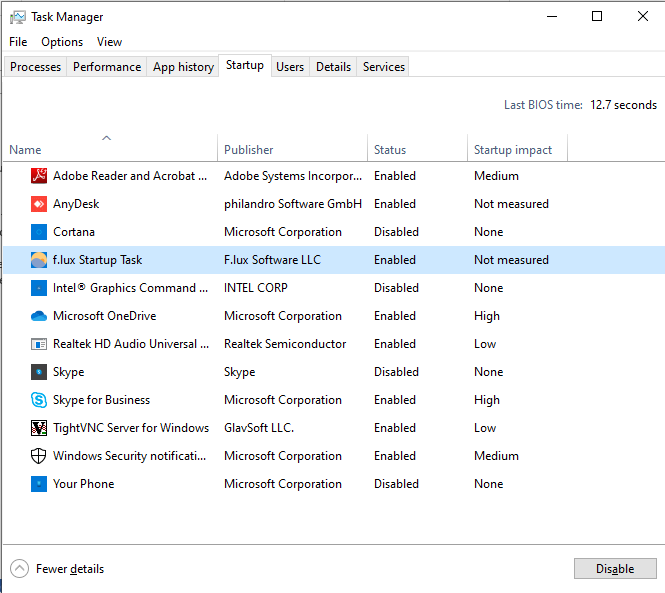Viewport: 665px width, 593px height.
Task: Switch to the Users tab
Action: 290,67
